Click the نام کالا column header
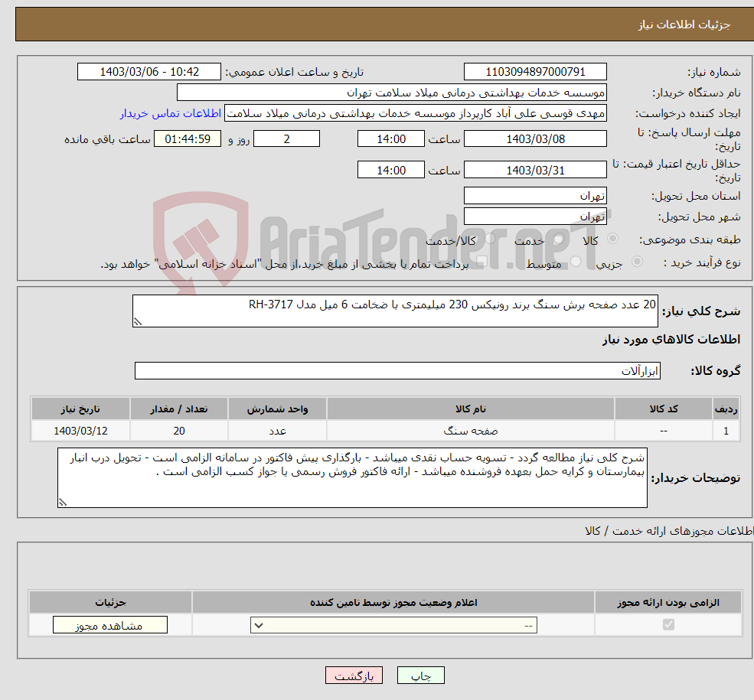Viewport: 754px width, 700px height. [470, 409]
